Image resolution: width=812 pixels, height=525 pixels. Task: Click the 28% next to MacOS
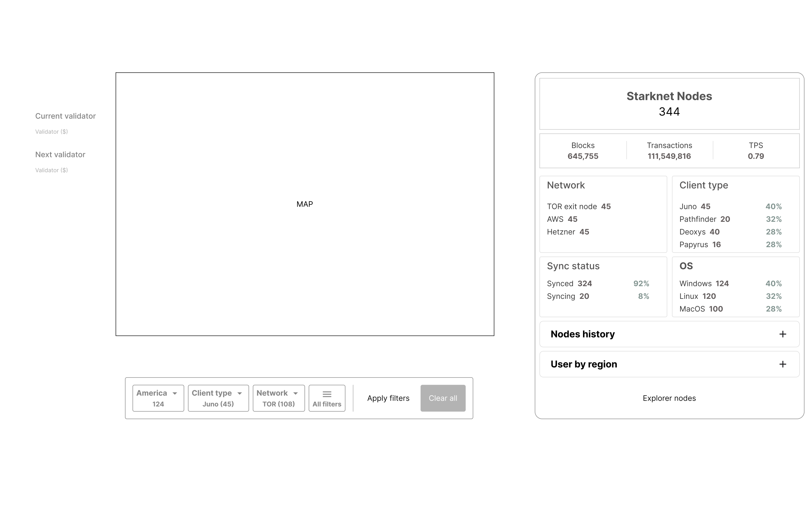(773, 309)
